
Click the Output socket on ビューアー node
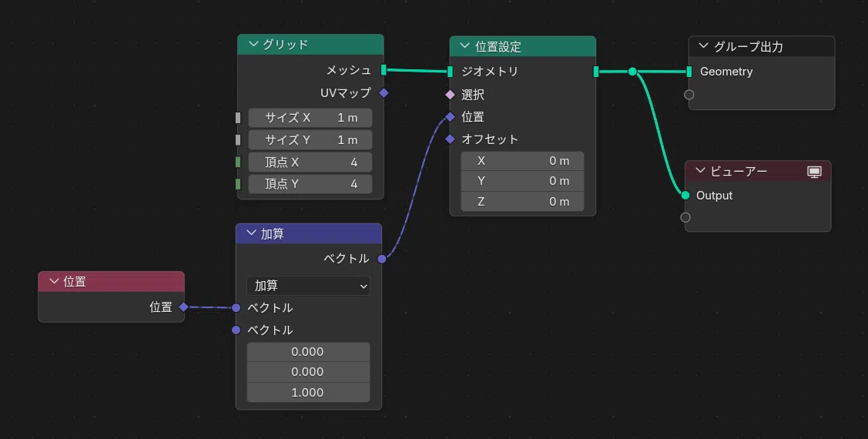(x=685, y=196)
